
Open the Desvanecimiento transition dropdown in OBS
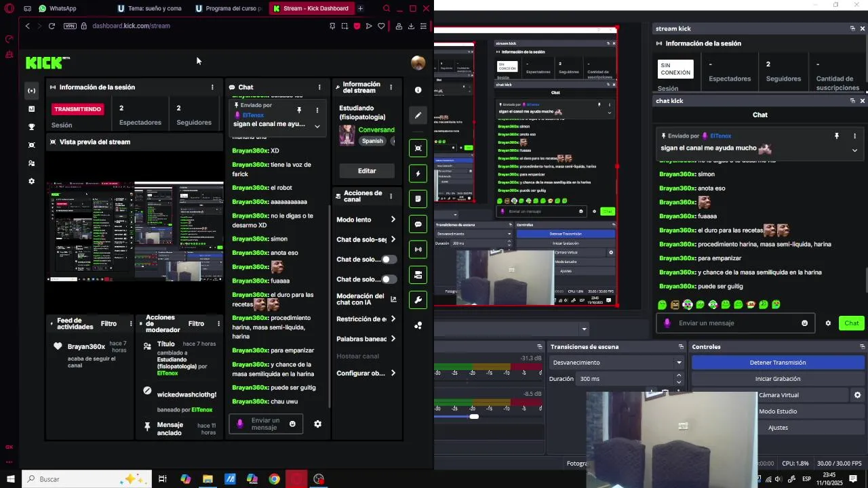617,363
